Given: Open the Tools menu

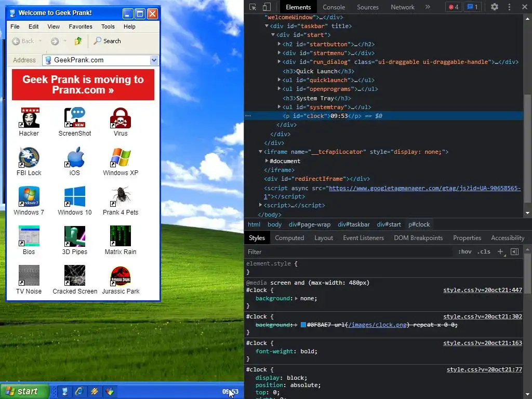Looking at the screenshot, I should [x=108, y=26].
